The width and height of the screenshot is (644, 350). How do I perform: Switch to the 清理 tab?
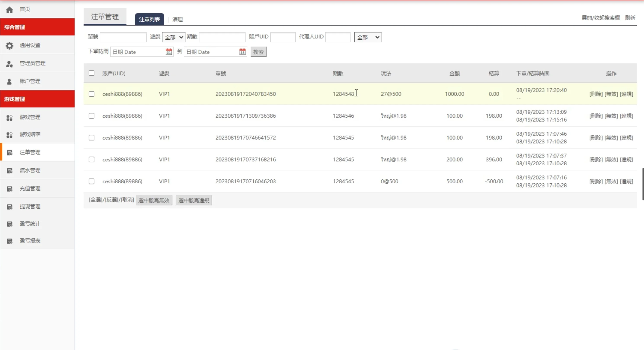(x=177, y=19)
